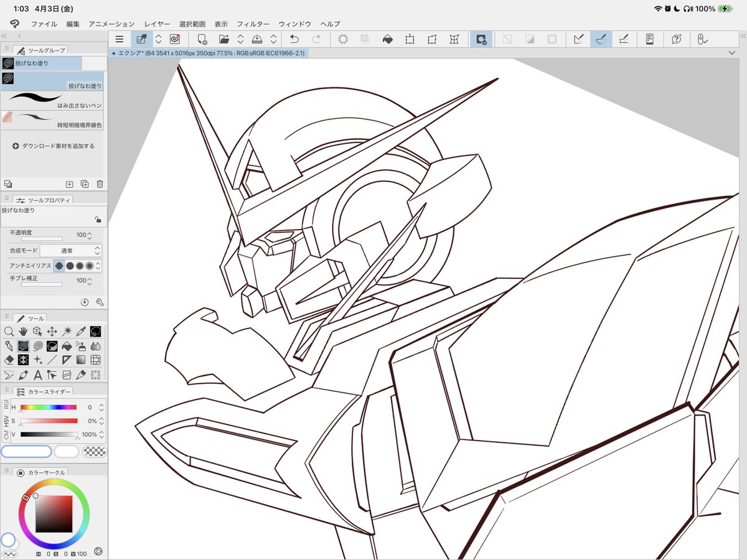Toggle the selection launcher display icon

[480, 39]
